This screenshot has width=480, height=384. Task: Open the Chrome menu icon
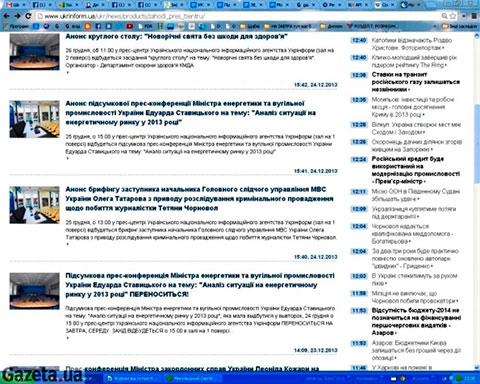point(474,16)
